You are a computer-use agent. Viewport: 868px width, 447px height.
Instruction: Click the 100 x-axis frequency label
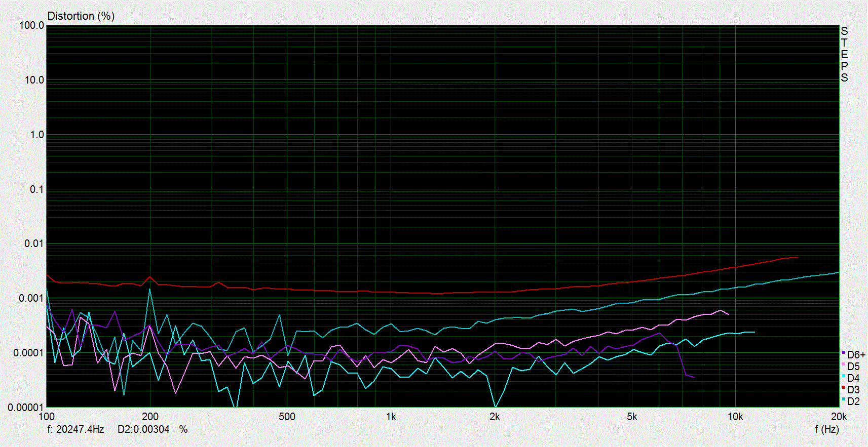[47, 417]
